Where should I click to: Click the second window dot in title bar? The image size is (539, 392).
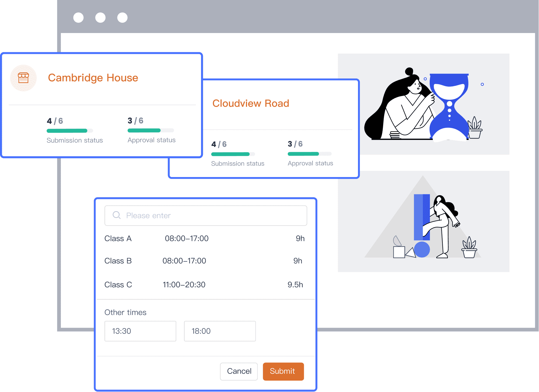pos(100,18)
